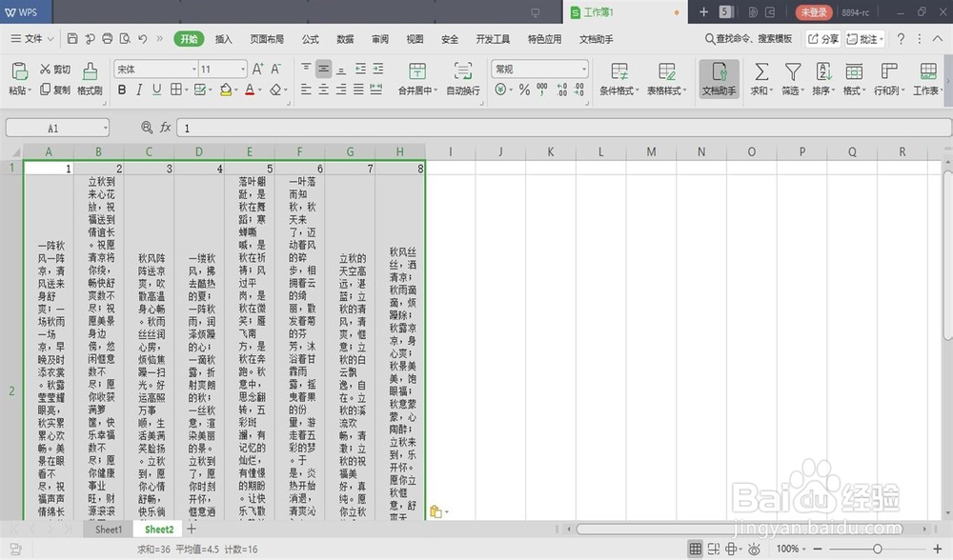Toggle Bold formatting
This screenshot has height=560, width=953.
[122, 90]
